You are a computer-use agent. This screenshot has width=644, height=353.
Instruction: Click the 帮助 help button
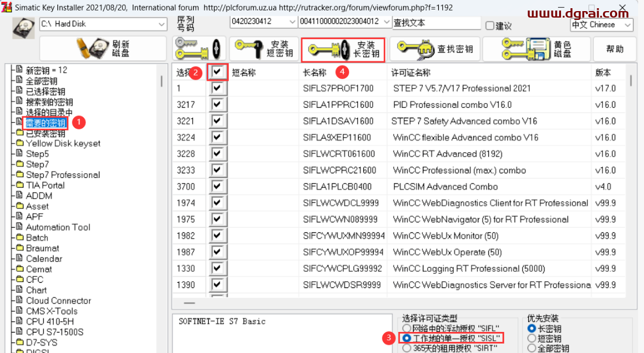(x=614, y=49)
